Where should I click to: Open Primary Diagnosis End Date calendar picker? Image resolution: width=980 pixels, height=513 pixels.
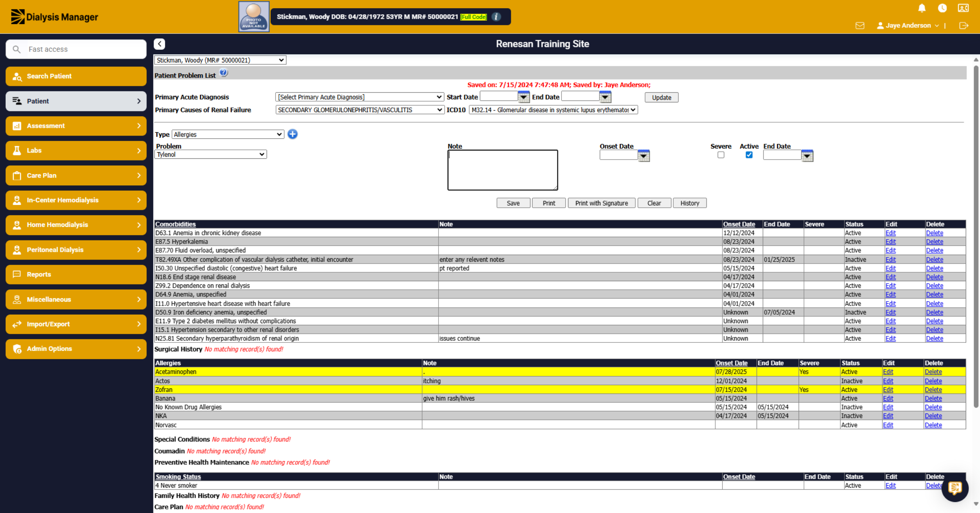[605, 97]
